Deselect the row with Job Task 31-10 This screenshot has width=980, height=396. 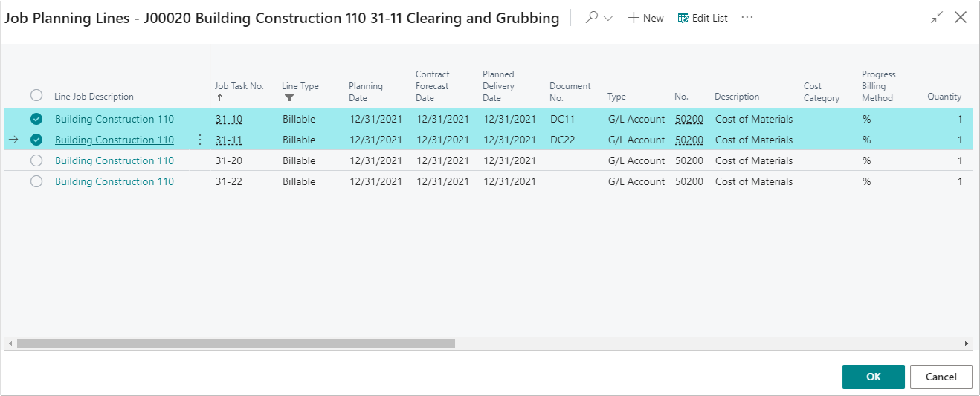(36, 119)
